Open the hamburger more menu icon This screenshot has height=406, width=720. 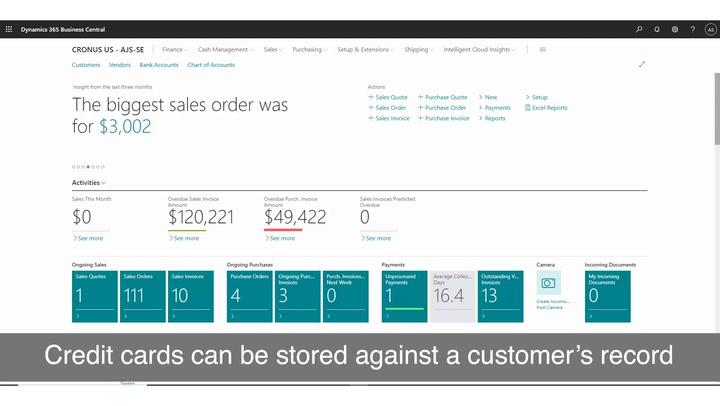tap(542, 49)
